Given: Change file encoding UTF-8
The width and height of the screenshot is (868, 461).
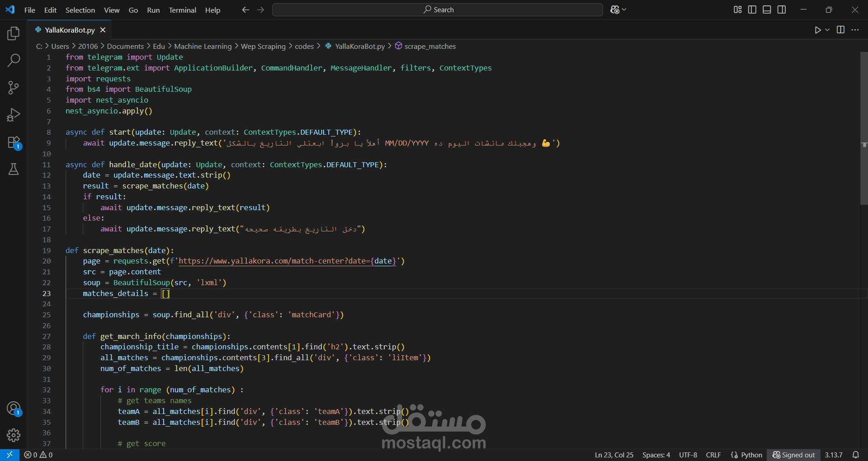Looking at the screenshot, I should click(x=688, y=455).
